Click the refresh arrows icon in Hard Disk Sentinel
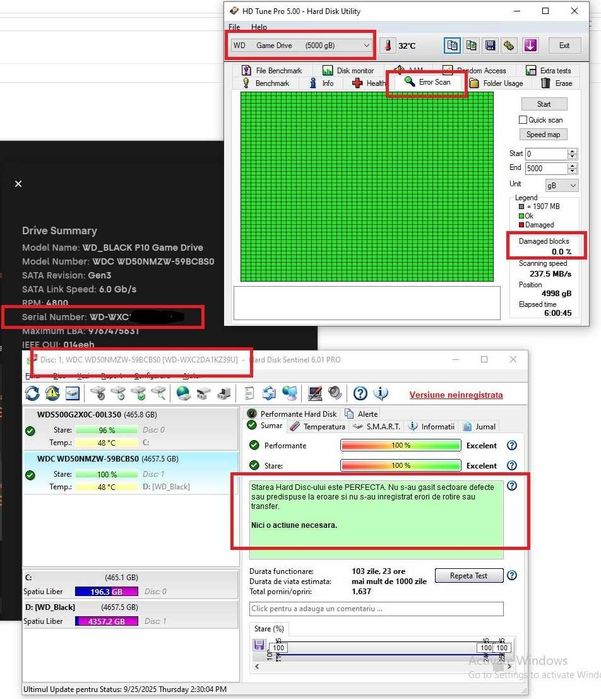 pos(32,393)
